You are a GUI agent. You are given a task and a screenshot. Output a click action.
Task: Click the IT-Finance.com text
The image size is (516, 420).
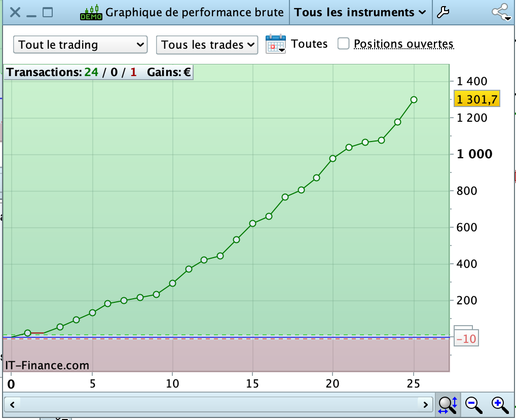(x=47, y=365)
